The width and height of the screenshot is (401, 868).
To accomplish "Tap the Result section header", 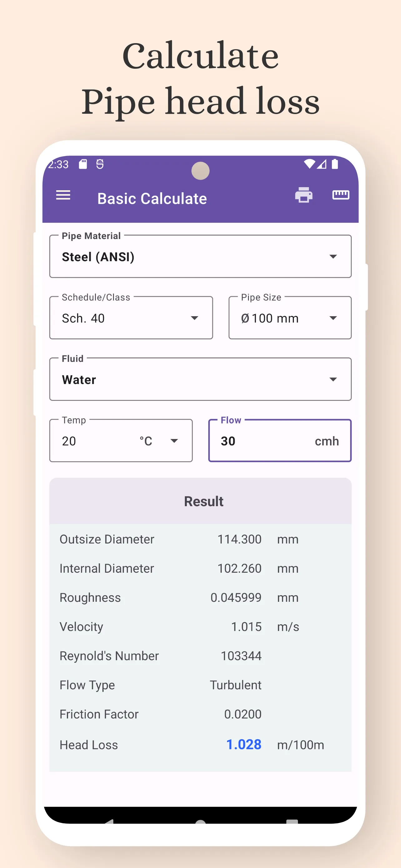I will (x=200, y=501).
